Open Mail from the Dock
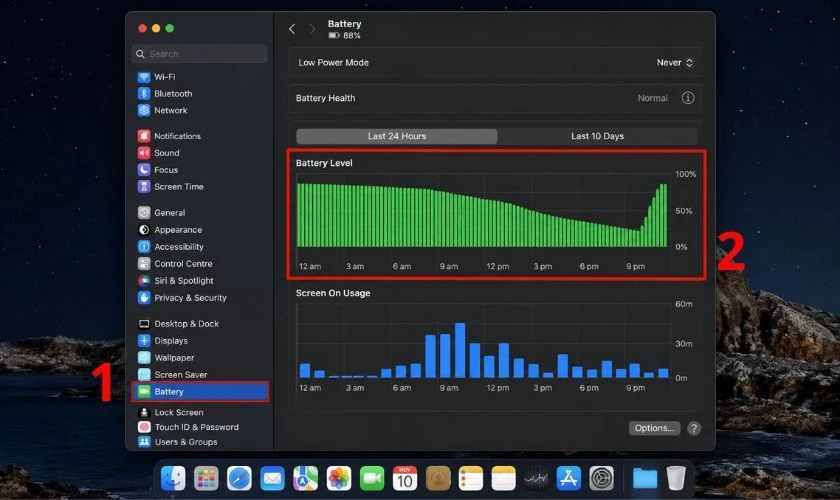The width and height of the screenshot is (840, 500). (x=272, y=478)
